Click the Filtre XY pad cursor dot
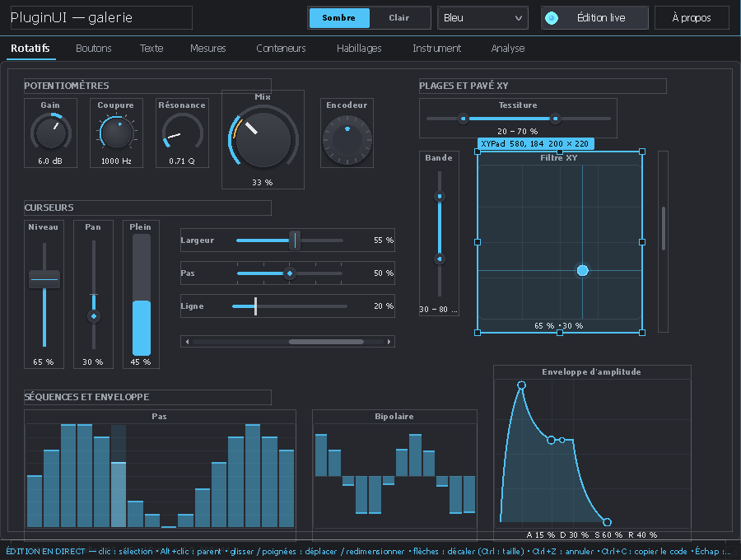This screenshot has height=560, width=741. (x=583, y=270)
